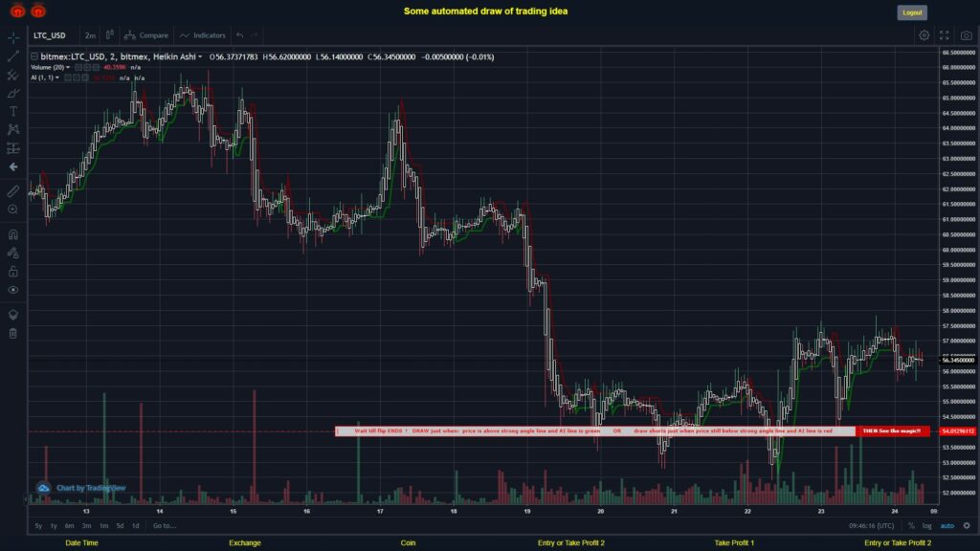This screenshot has height=551, width=980.
Task: Toggle fullscreen mode
Action: [945, 35]
